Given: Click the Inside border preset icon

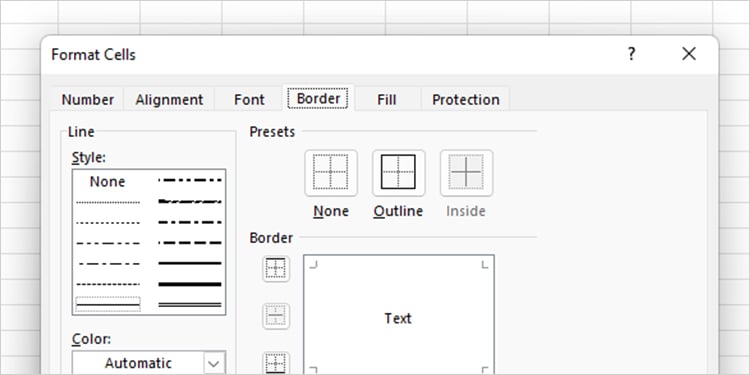Looking at the screenshot, I should [466, 172].
